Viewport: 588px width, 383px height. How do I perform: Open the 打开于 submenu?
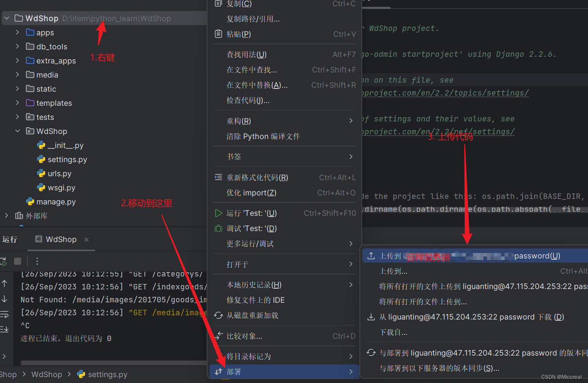(284, 264)
